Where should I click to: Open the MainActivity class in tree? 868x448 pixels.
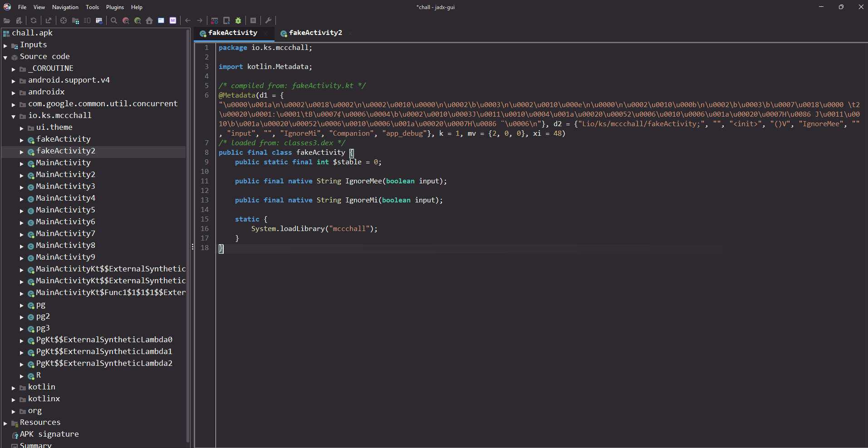[63, 162]
